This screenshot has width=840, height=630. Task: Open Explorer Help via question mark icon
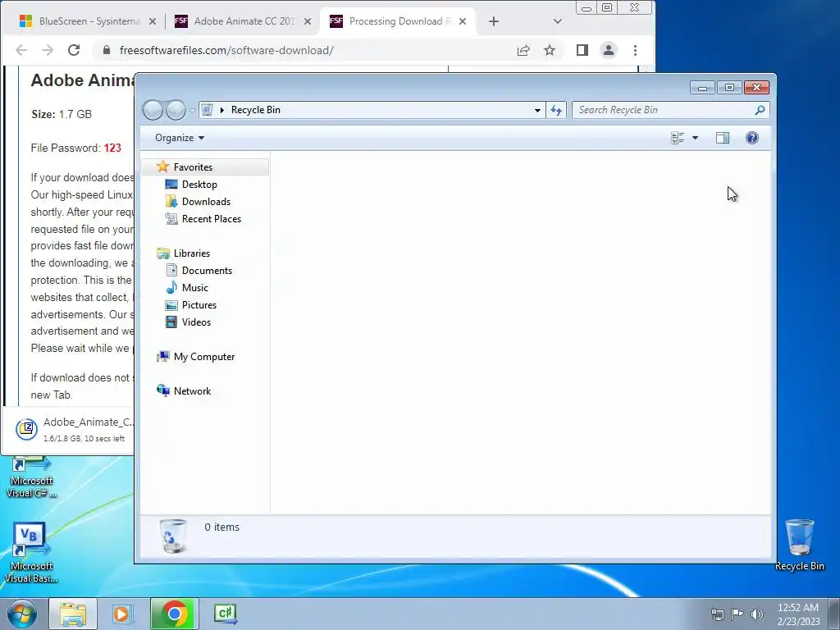pyautogui.click(x=752, y=138)
